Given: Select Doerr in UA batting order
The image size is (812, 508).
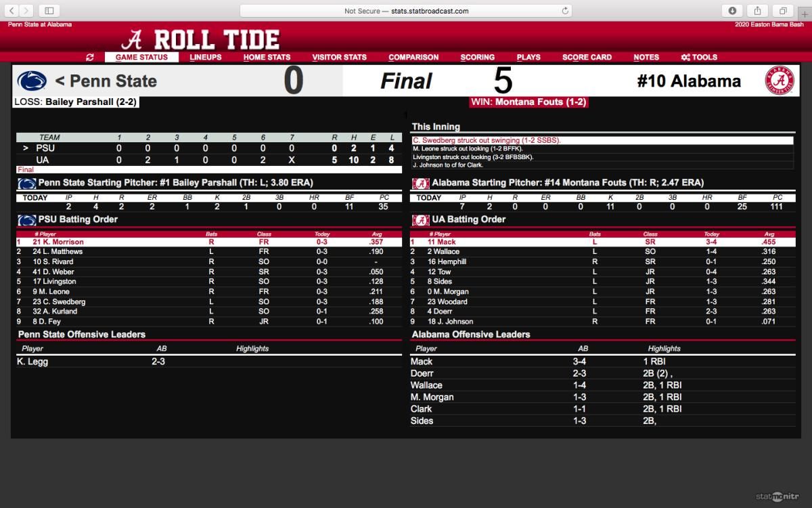Looking at the screenshot, I should pyautogui.click(x=603, y=312).
